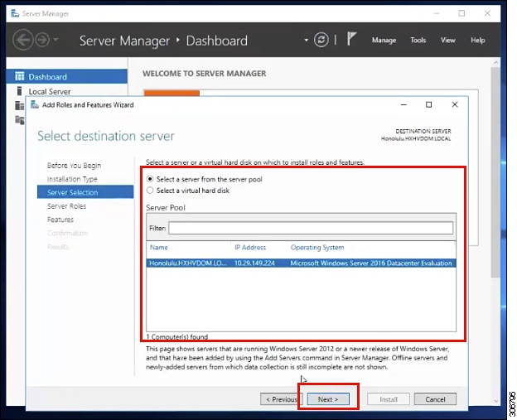Choose the Select a virtual hard disk option
The height and width of the screenshot is (420, 517).
[x=150, y=191]
